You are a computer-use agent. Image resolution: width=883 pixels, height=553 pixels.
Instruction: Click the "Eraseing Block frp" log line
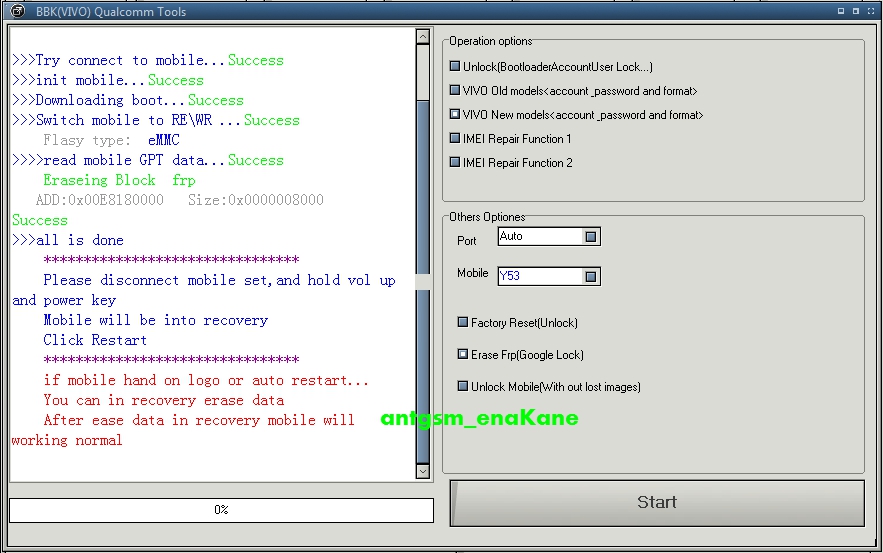point(119,180)
